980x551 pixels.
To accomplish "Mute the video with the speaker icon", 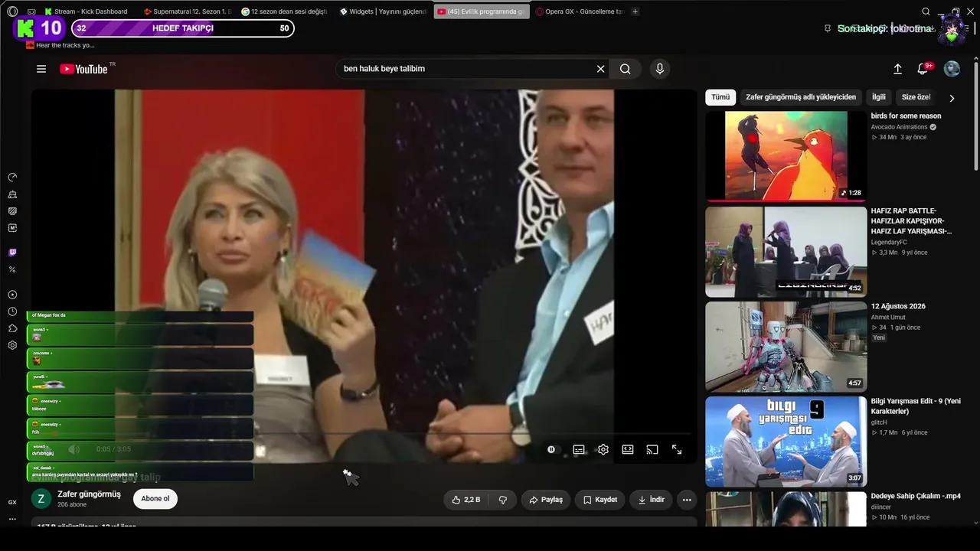I will 74,449.
